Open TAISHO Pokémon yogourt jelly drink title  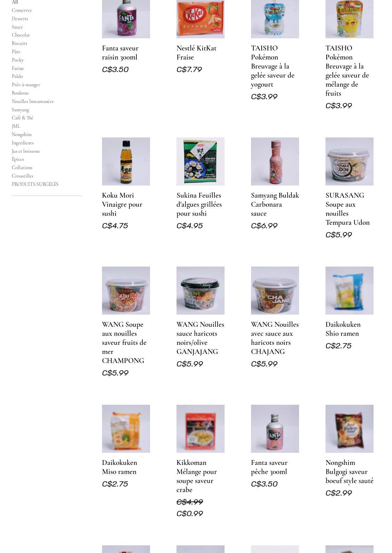click(273, 66)
